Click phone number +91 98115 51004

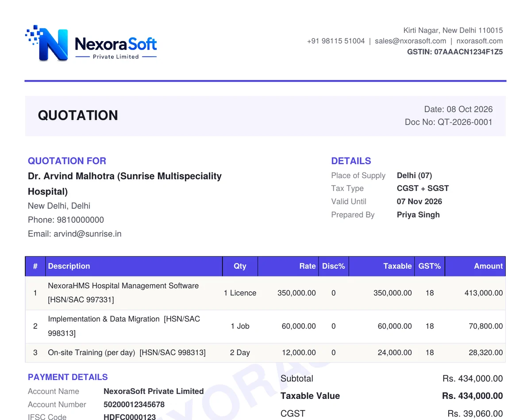click(336, 41)
